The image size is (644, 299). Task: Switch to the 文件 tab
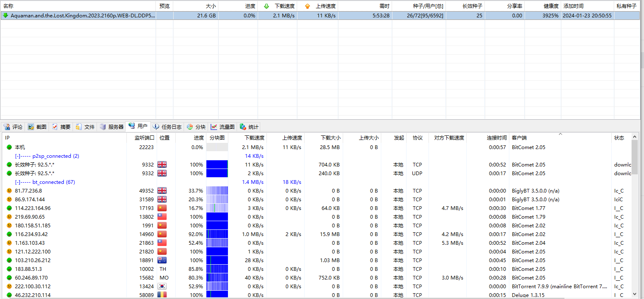click(85, 127)
